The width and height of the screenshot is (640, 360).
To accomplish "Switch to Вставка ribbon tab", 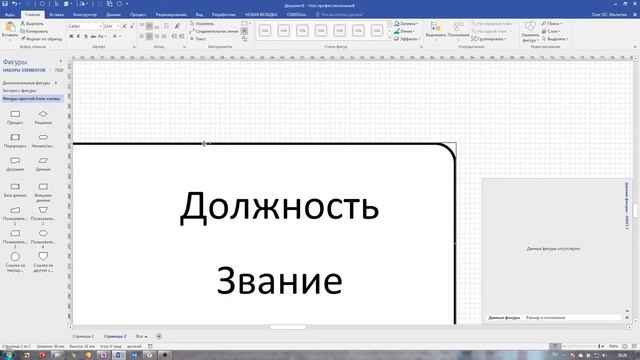I will (x=56, y=15).
